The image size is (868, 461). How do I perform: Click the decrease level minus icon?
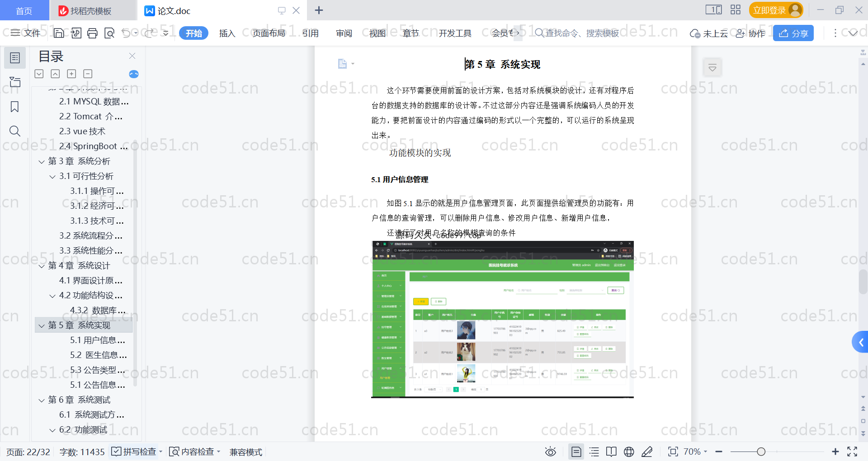[88, 74]
